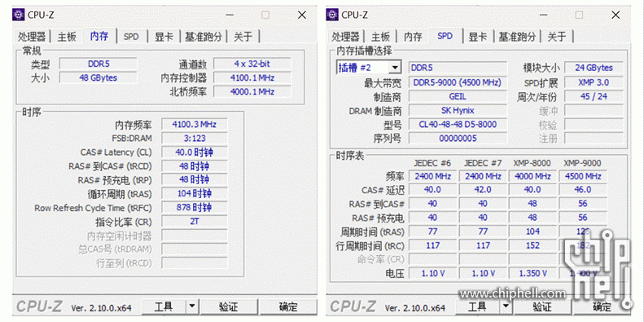The width and height of the screenshot is (644, 322).
Task: Click the CL40-48-48 D5-8000 model field
Action: (x=458, y=124)
